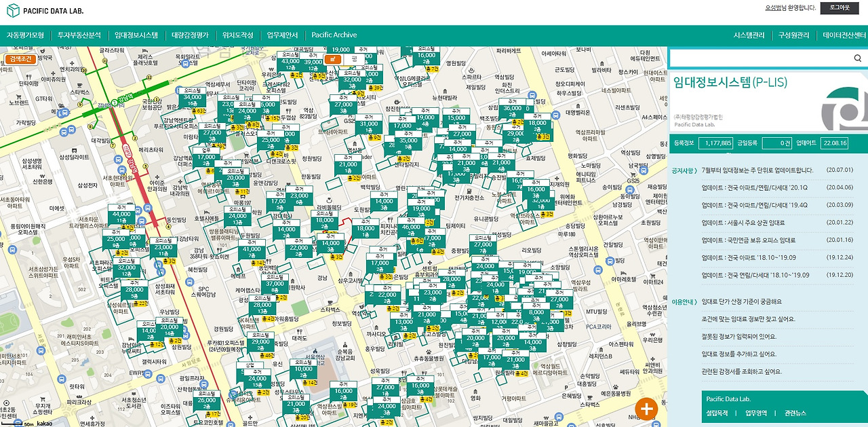868x427 pixels.
Task: Click the magnifier search icon
Action: 857,58
